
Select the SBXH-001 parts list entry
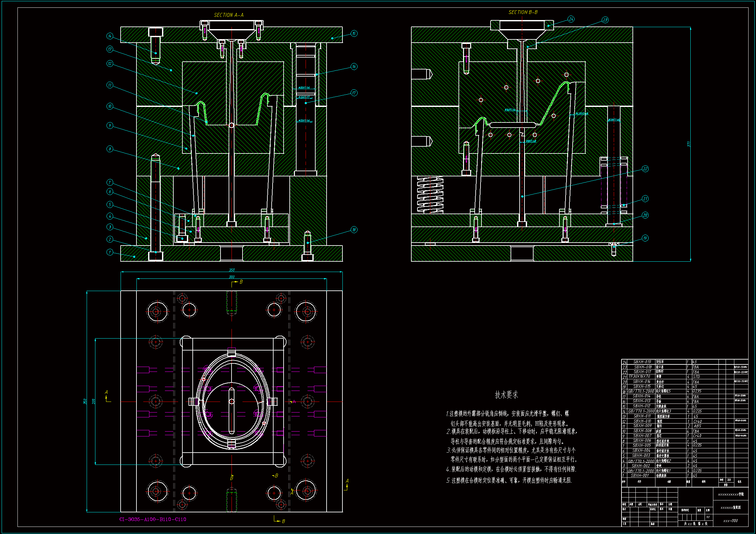640,476
